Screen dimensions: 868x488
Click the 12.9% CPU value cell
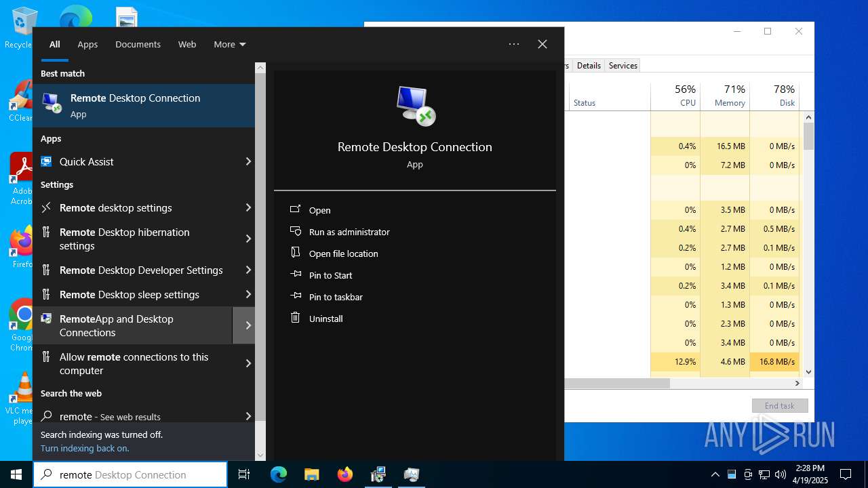675,362
